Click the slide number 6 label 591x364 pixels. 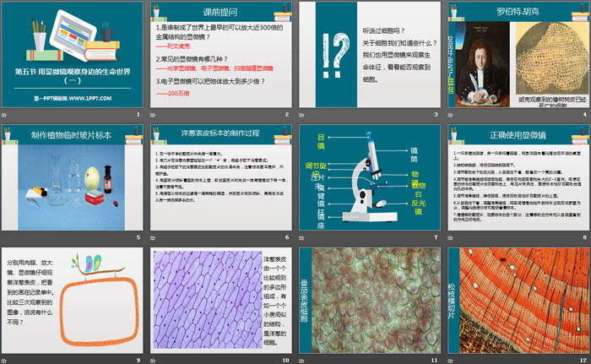287,237
